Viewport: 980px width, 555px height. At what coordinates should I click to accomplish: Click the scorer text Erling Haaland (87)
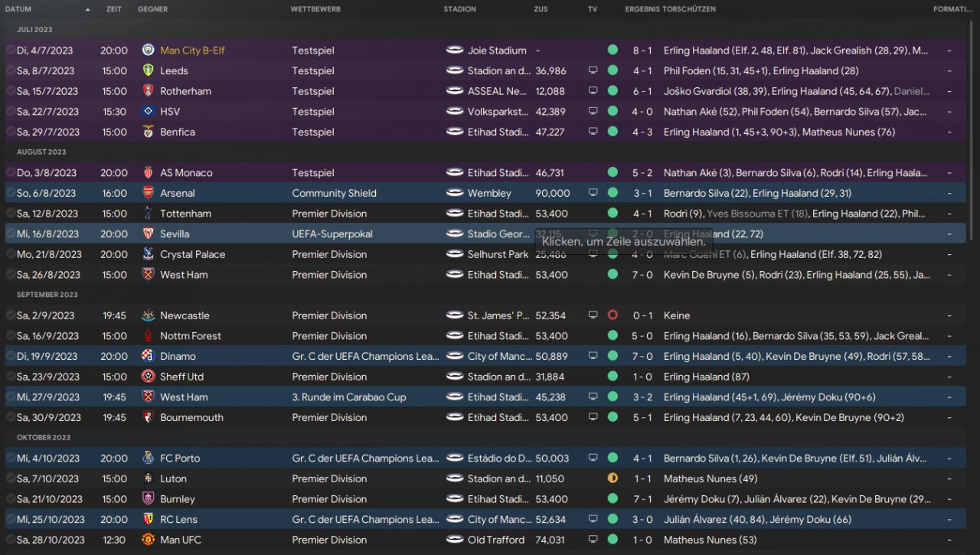707,377
